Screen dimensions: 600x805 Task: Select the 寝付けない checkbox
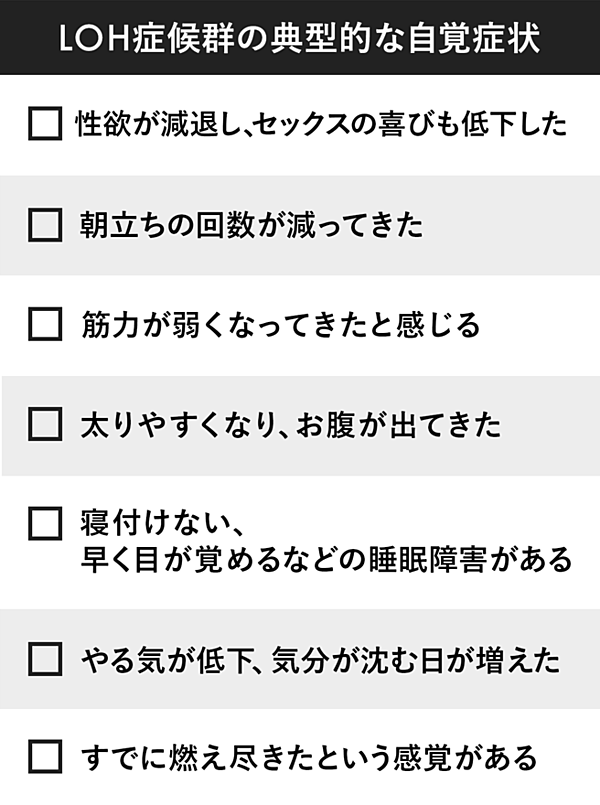(45, 522)
